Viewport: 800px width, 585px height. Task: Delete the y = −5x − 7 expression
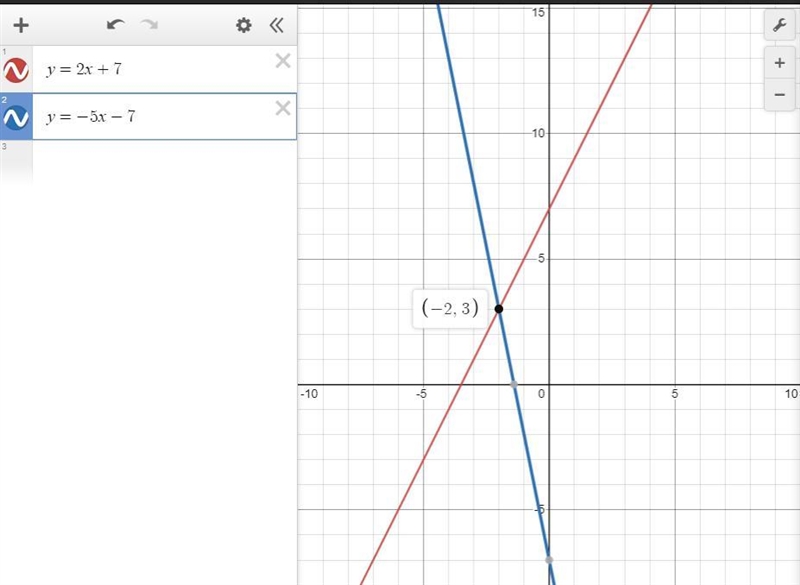click(x=283, y=108)
